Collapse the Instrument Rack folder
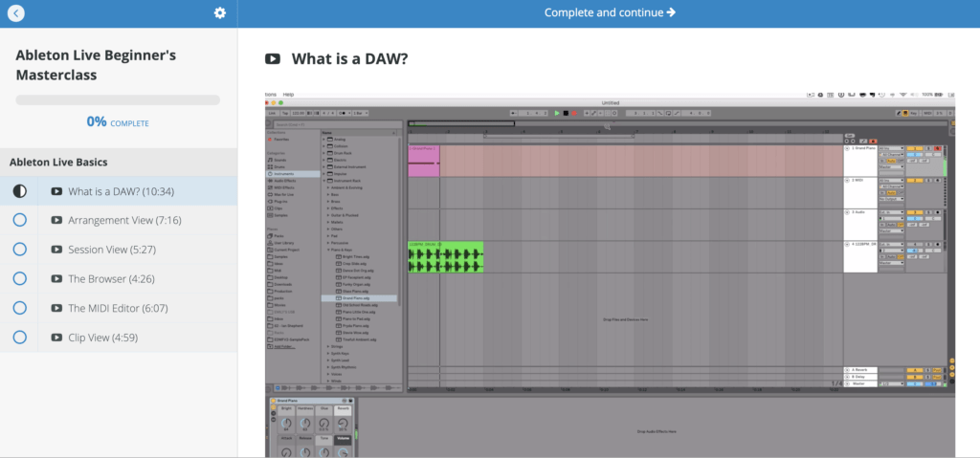This screenshot has width=980, height=458. (323, 180)
